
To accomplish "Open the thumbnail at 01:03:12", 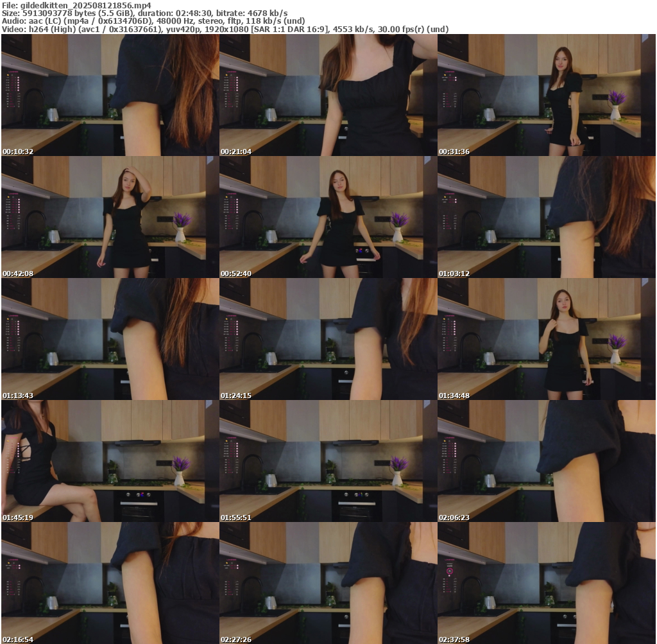I will 547,217.
